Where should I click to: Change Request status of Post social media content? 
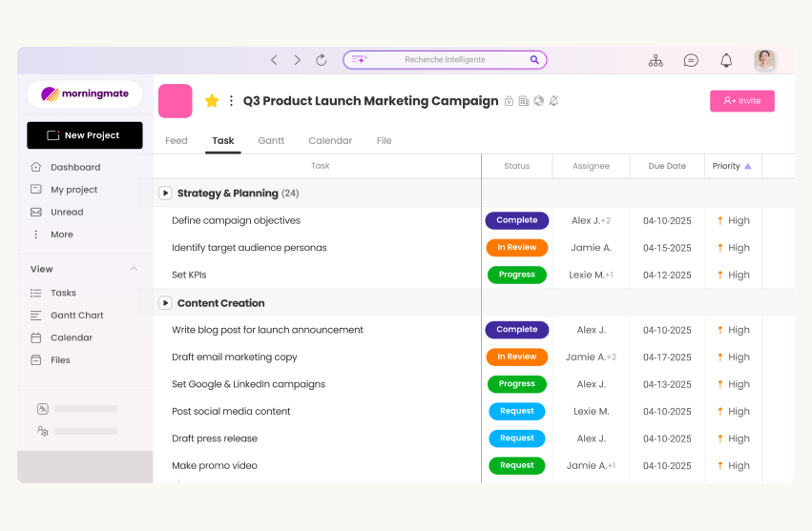[517, 412]
